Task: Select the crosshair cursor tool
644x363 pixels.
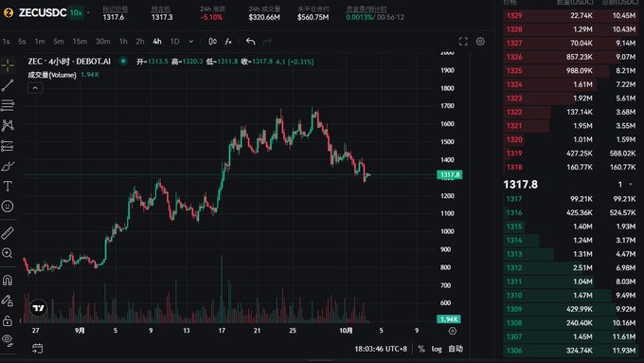Action: point(8,65)
